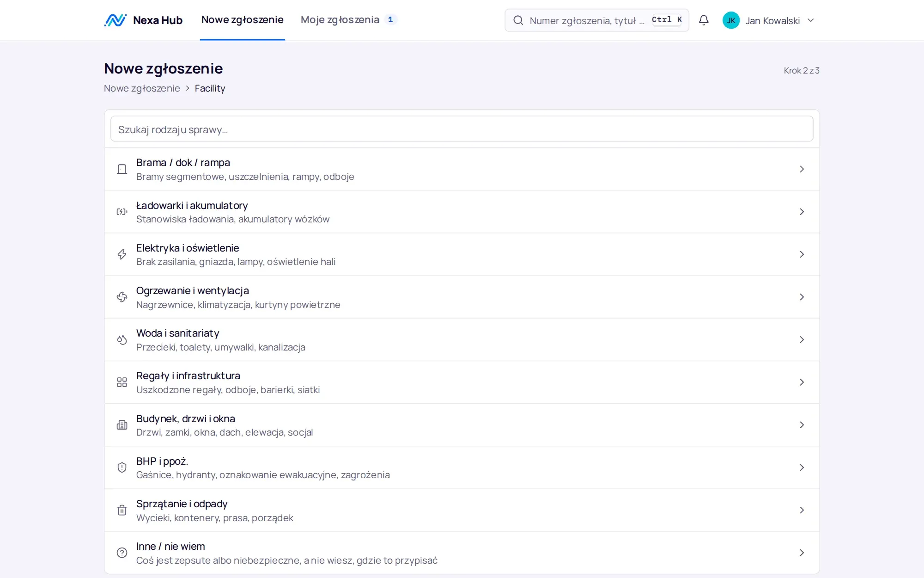This screenshot has width=924, height=578.
Task: Open Ładowarki i akumulatory via its chevron
Action: [x=802, y=212]
